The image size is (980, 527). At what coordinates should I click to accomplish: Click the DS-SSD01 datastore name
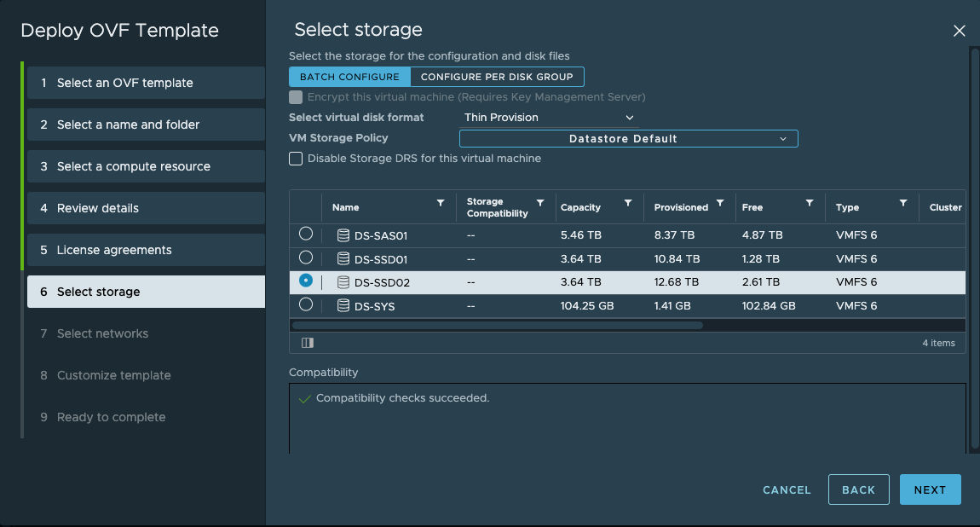(x=381, y=259)
